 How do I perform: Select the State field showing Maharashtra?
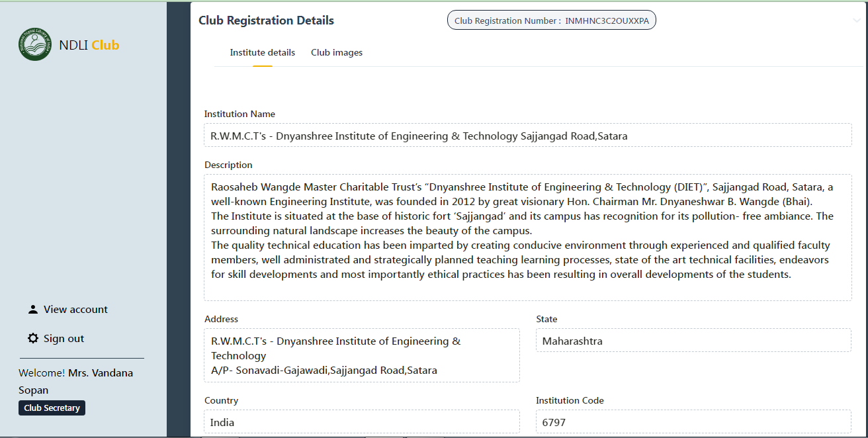(693, 341)
